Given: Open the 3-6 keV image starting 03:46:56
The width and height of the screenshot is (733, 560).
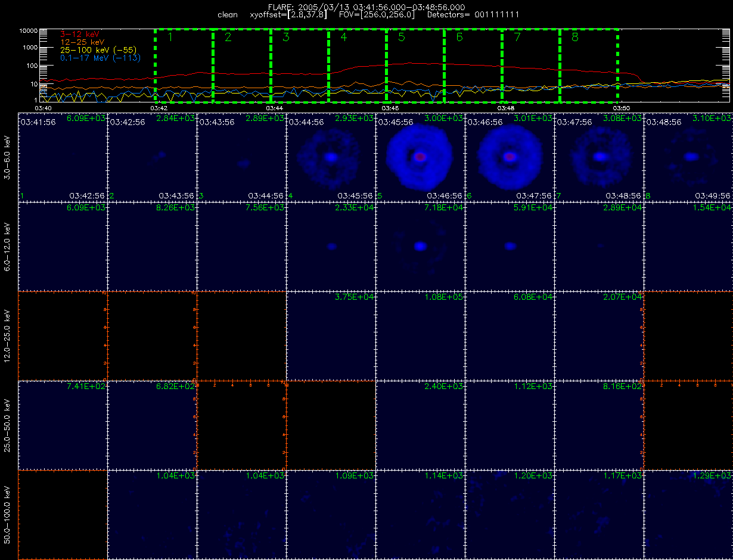Looking at the screenshot, I should pos(510,157).
